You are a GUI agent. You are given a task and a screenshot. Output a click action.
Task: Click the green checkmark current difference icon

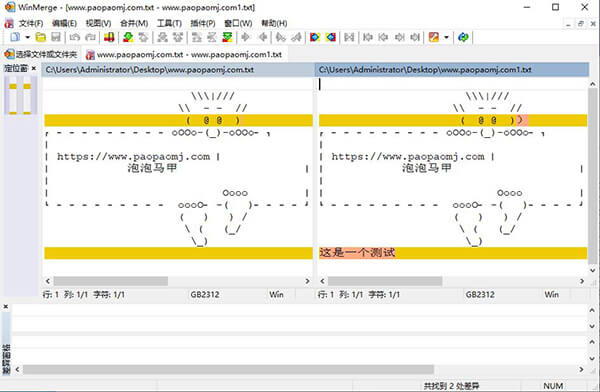click(227, 37)
